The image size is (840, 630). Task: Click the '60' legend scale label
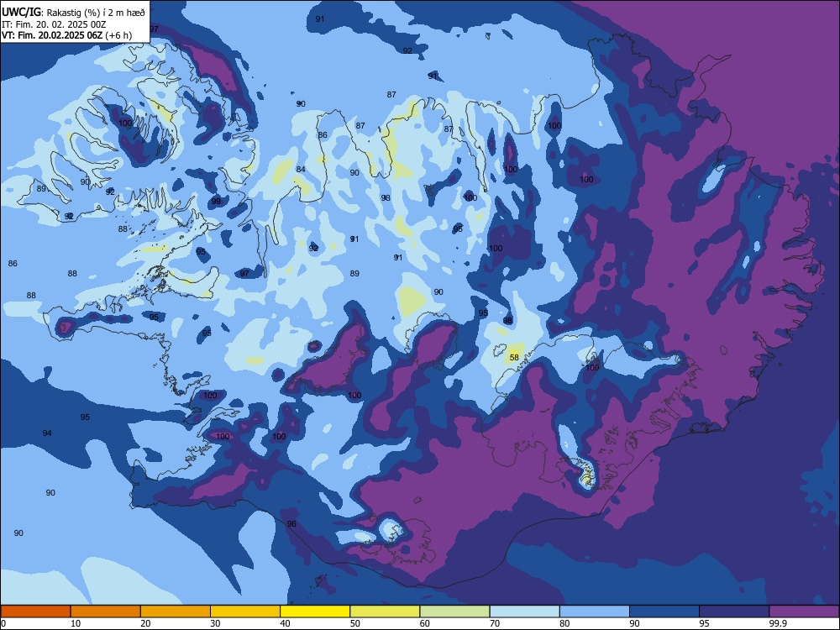pyautogui.click(x=425, y=623)
